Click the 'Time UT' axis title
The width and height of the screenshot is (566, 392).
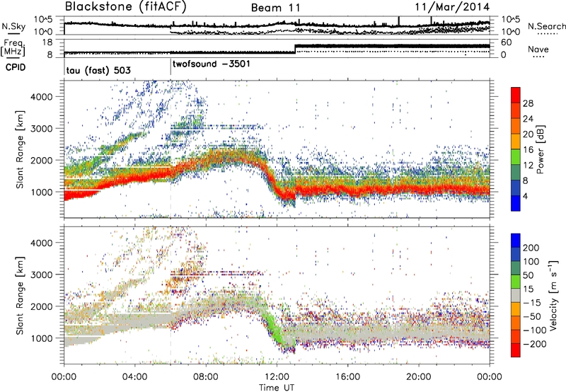click(277, 387)
